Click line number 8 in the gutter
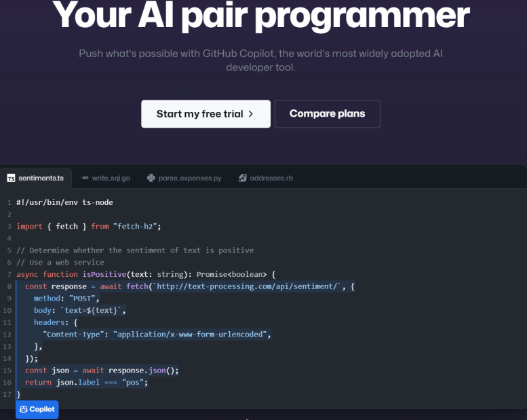 pos(9,286)
